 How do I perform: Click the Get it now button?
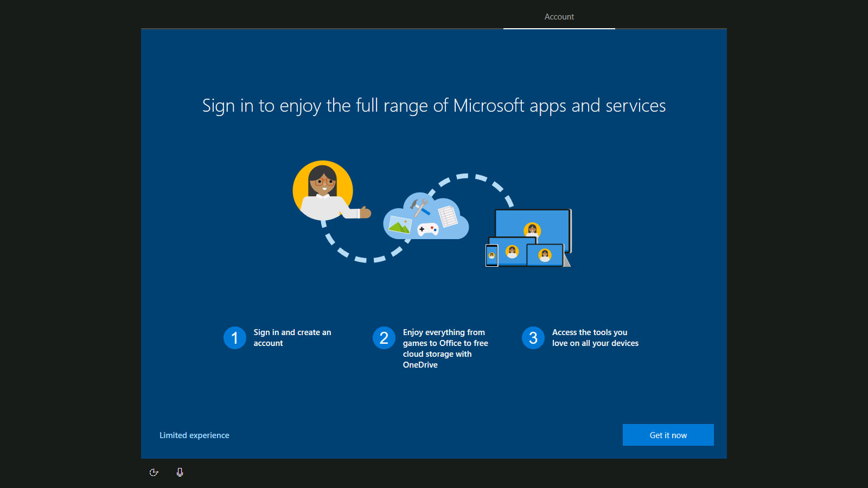(x=668, y=435)
